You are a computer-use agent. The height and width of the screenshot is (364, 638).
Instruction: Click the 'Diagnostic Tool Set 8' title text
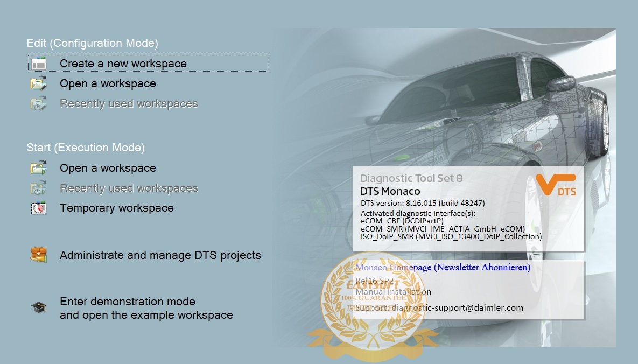point(411,178)
